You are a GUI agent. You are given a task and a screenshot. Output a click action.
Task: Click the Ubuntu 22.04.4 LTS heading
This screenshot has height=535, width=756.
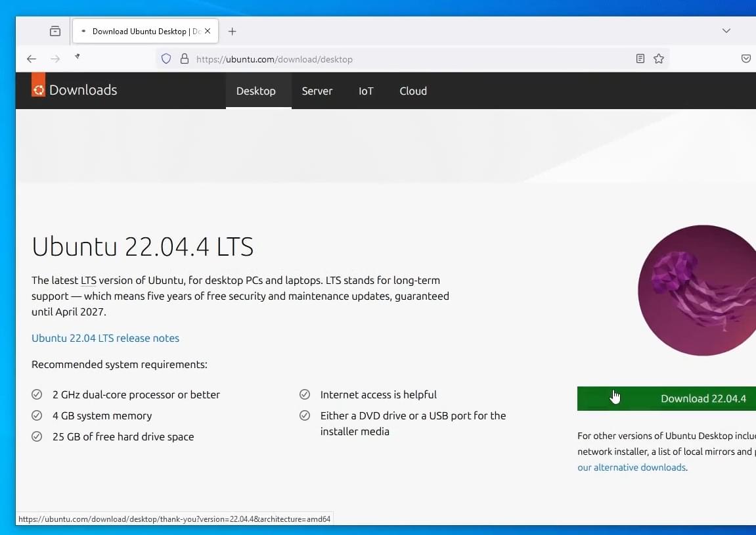pos(143,246)
